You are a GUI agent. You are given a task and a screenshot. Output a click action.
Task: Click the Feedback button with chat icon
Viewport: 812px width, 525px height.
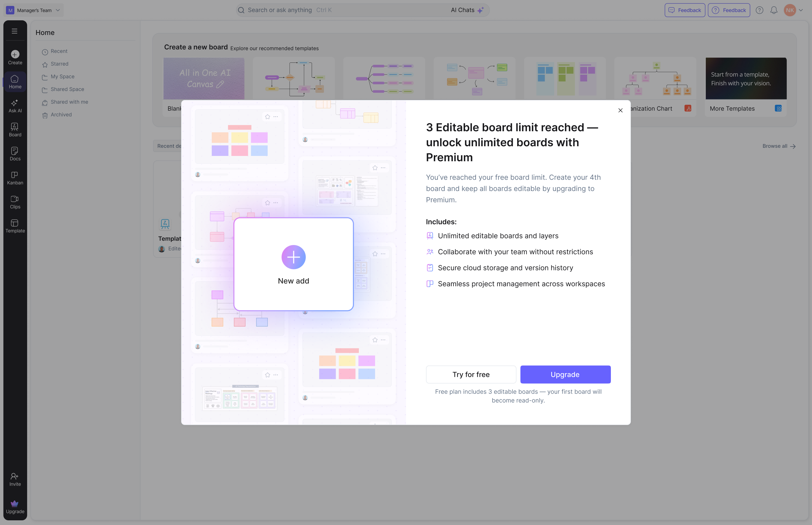(x=685, y=10)
